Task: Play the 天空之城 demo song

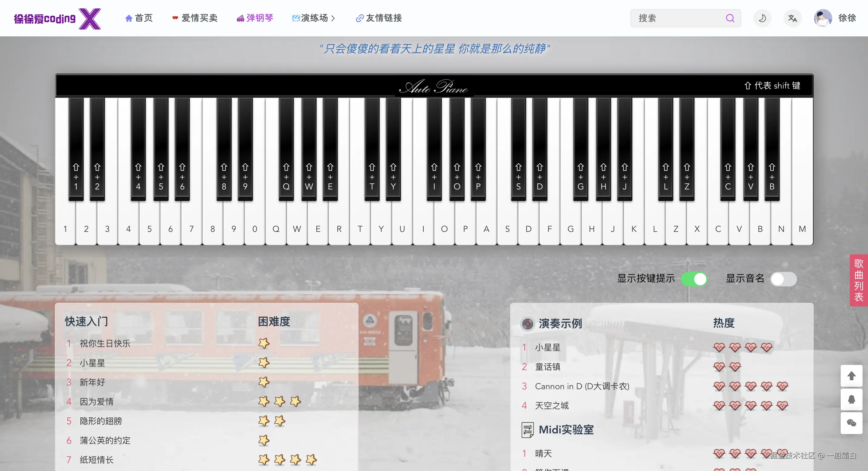Action: coord(552,406)
